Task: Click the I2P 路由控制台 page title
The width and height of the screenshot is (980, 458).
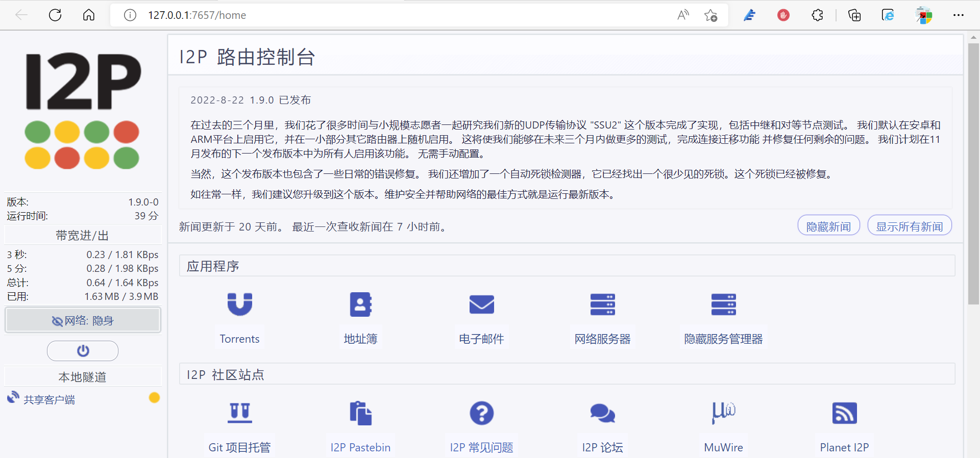Action: (247, 57)
